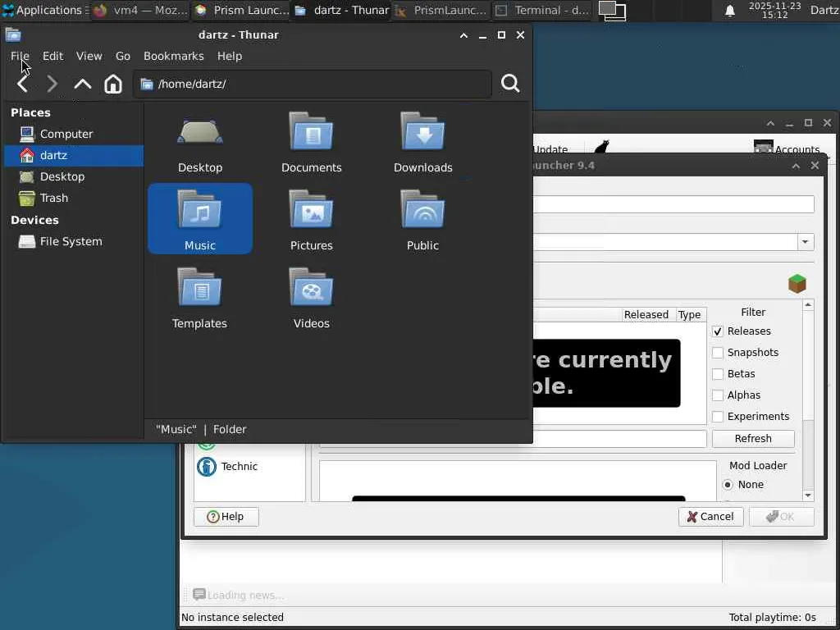
Task: Open the Help menu in Thunar
Action: pos(230,56)
